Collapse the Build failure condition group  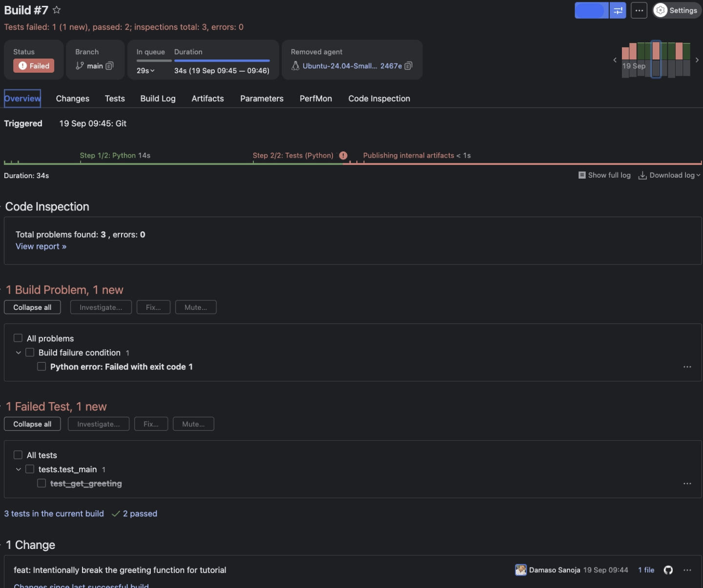click(x=19, y=352)
